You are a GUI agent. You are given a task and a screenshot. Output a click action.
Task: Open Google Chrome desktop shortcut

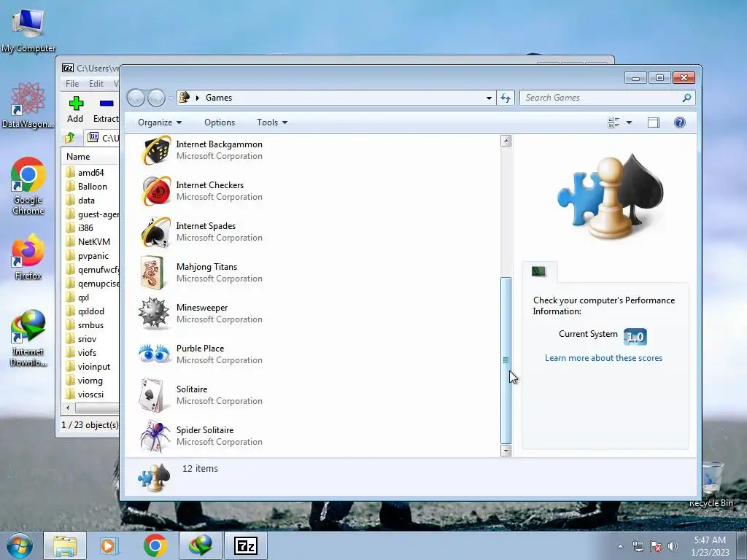coord(28,186)
